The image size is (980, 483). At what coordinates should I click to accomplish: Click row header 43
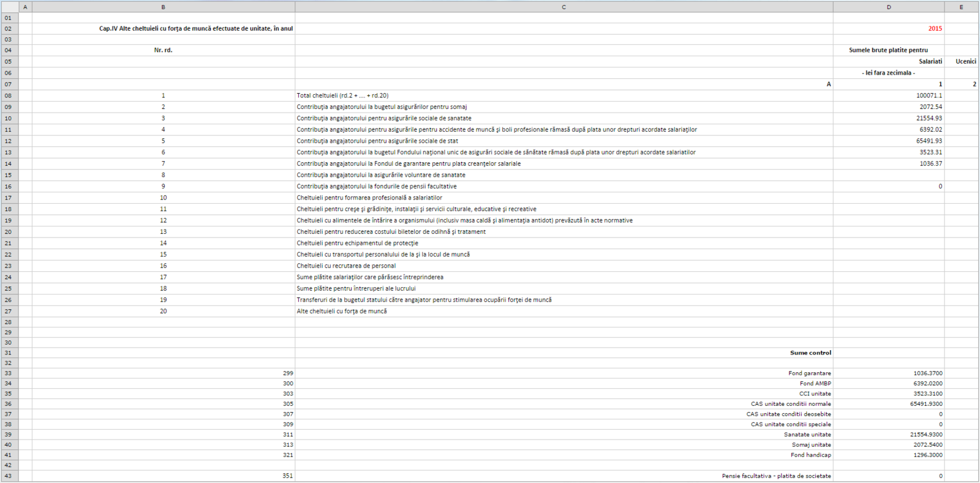(8, 476)
